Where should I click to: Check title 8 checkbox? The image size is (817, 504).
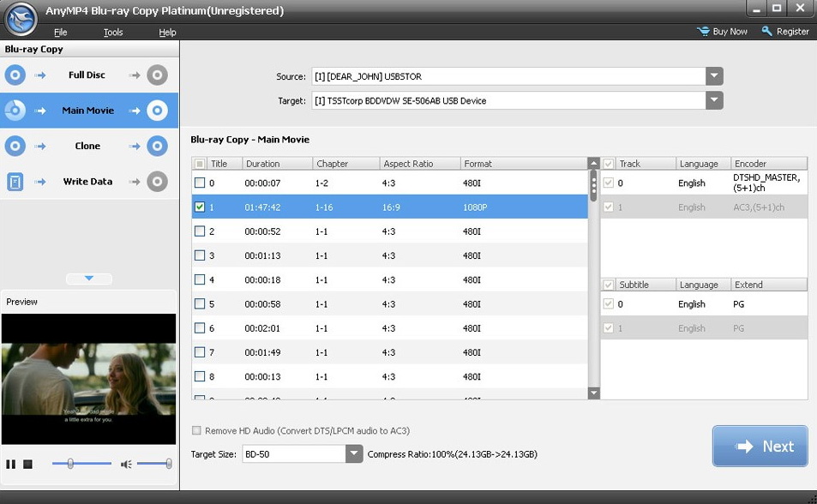200,376
